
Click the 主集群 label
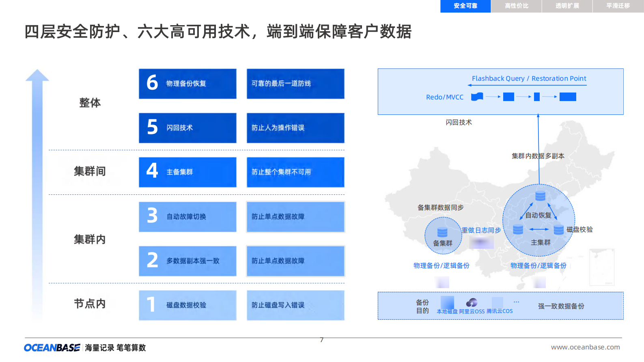pyautogui.click(x=541, y=242)
